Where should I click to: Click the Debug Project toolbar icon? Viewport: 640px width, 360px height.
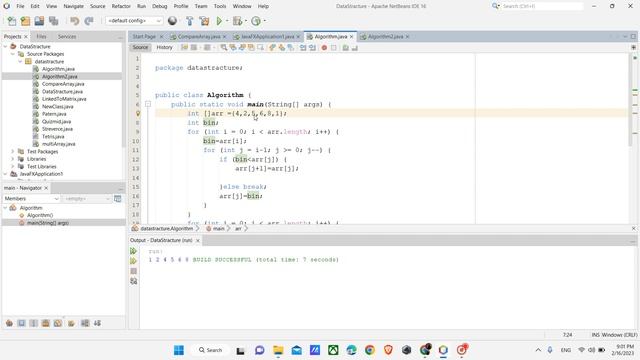pos(237,21)
